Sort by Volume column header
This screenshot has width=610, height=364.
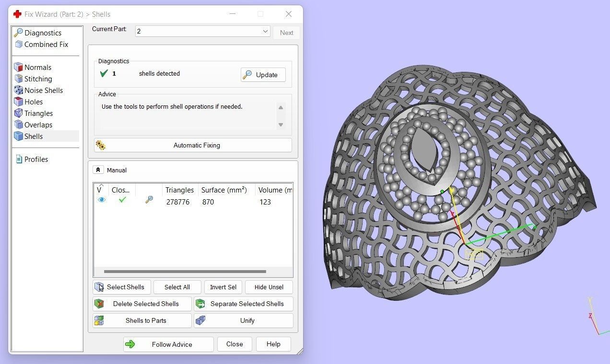pos(274,190)
